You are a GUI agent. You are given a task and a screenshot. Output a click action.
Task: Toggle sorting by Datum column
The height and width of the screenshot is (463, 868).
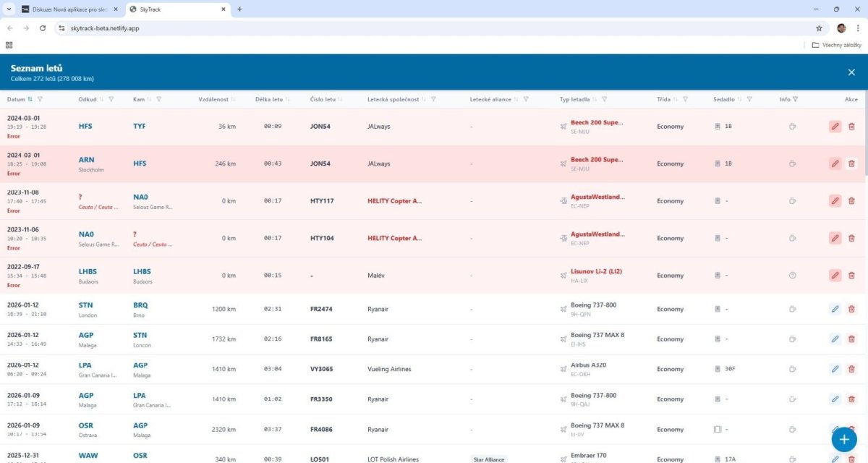pos(30,100)
